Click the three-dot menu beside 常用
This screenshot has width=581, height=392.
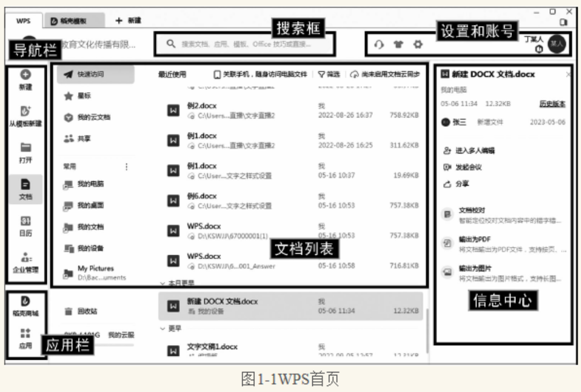127,167
